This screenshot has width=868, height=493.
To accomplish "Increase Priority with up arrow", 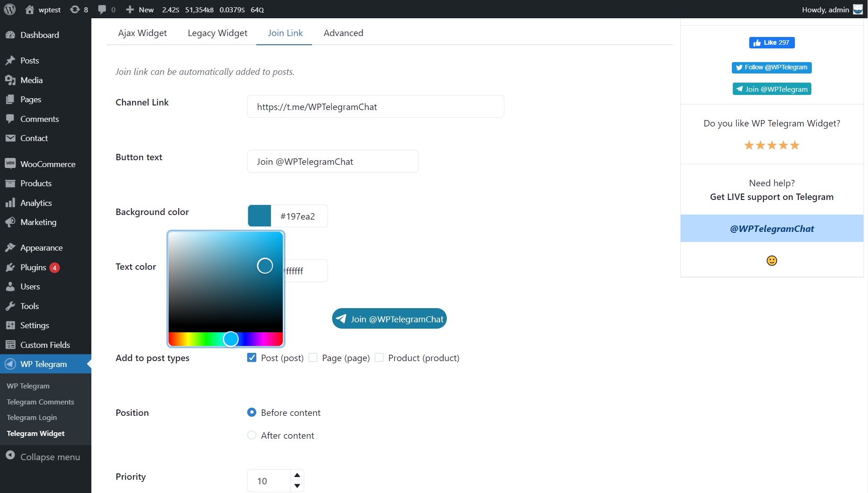I will [297, 475].
